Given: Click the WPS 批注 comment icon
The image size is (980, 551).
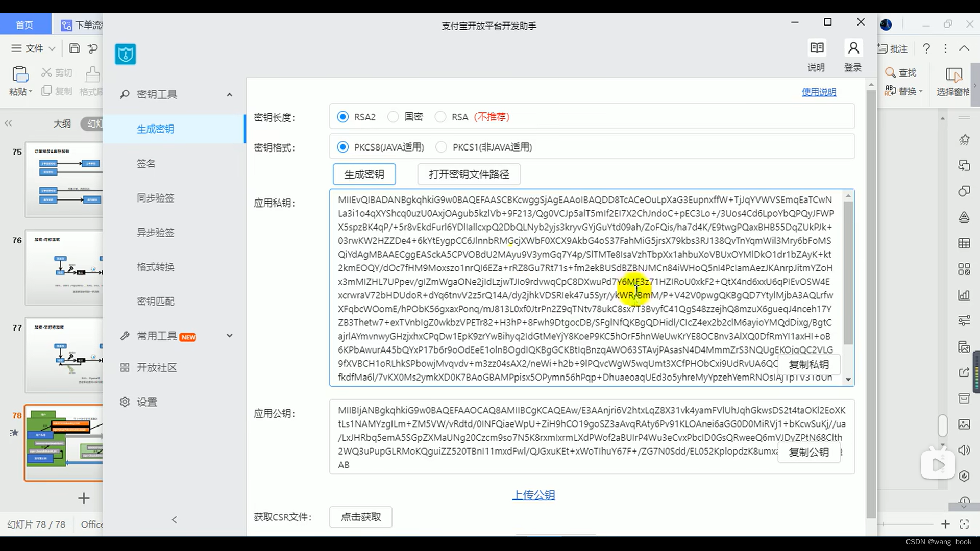Looking at the screenshot, I should click(x=883, y=48).
